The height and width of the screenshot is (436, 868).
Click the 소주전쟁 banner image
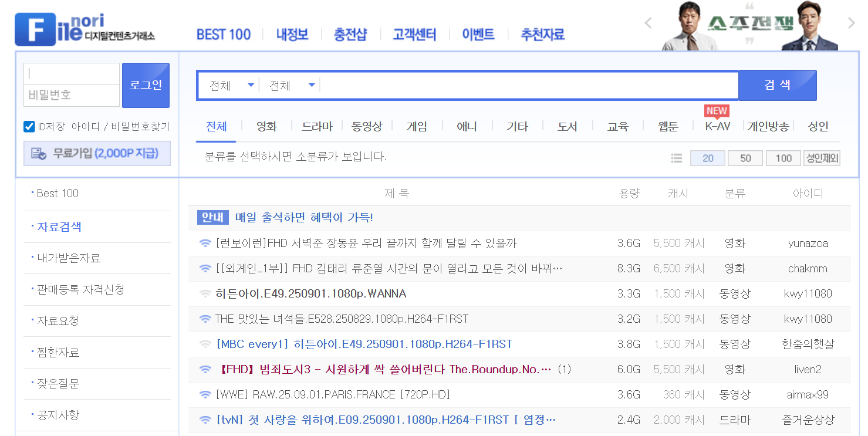point(750,26)
